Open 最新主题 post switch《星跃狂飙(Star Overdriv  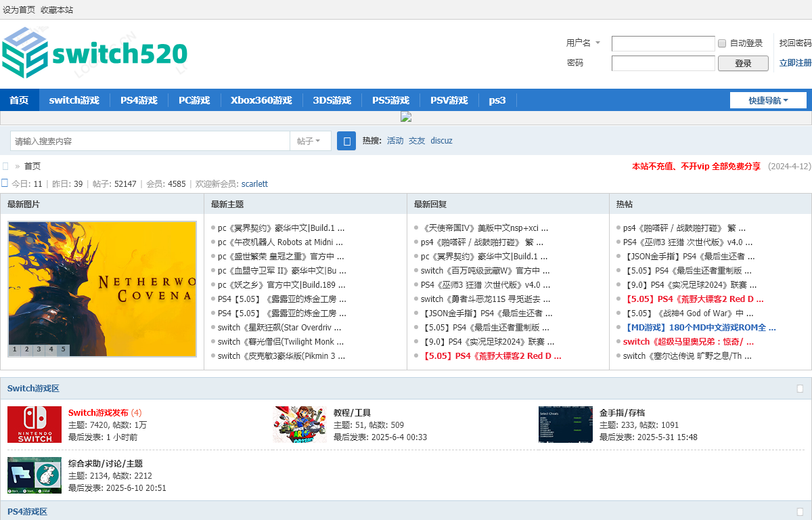(279, 328)
